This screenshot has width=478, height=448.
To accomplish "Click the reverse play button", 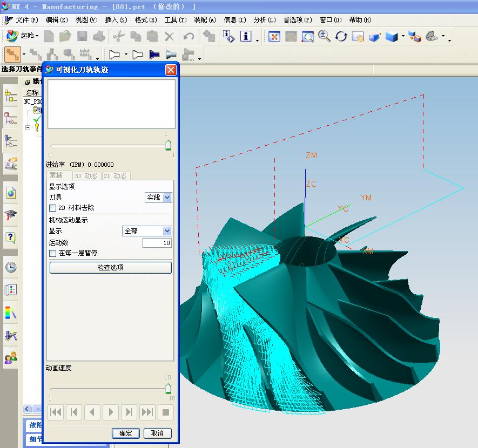I will (x=92, y=412).
